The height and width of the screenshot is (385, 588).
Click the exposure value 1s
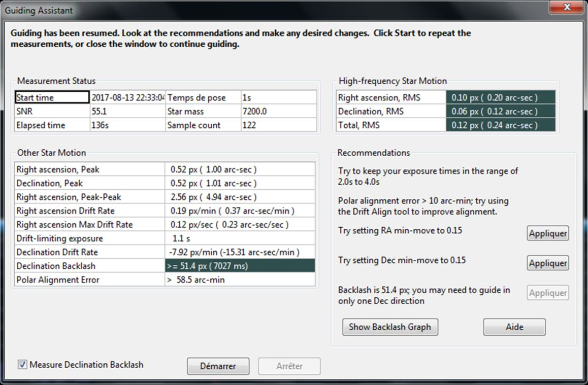(279, 97)
